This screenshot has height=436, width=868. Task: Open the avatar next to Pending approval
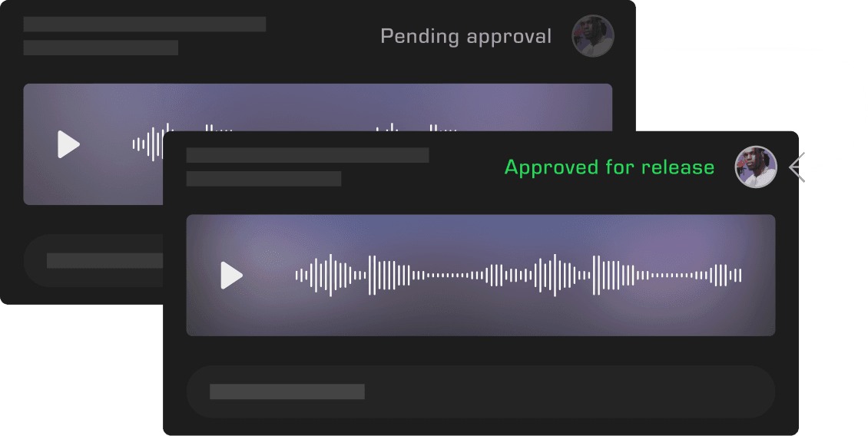(x=593, y=36)
